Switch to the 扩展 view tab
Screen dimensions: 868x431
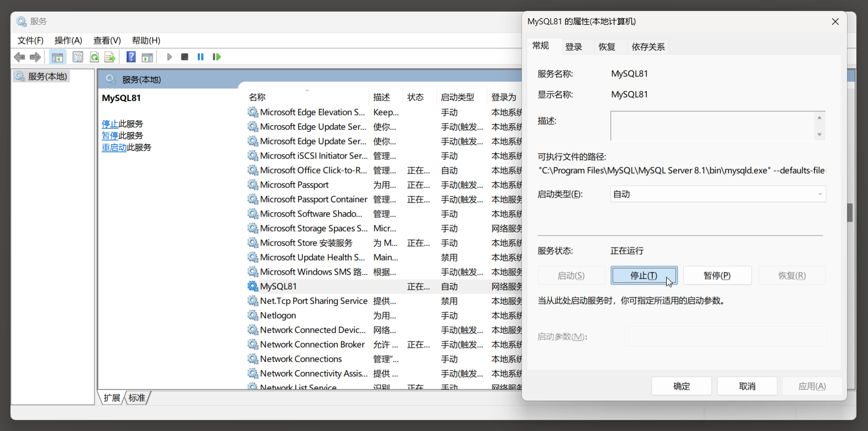point(112,398)
